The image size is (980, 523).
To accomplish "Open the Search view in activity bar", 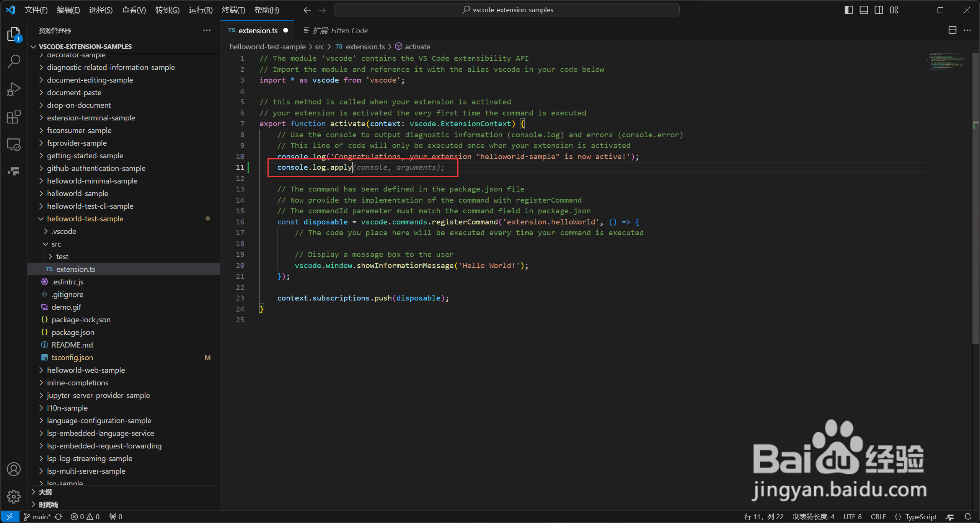I will 14,61.
